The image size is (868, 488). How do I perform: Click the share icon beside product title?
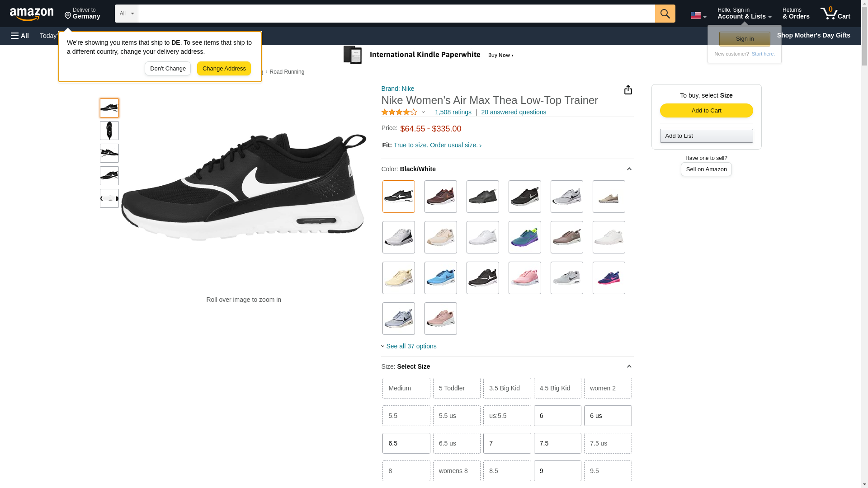(628, 90)
